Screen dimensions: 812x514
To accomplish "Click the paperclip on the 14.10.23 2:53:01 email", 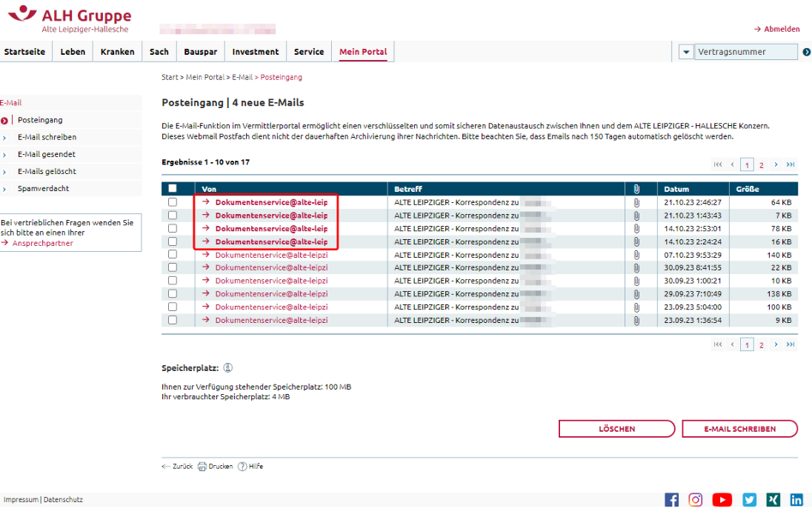I will [x=636, y=229].
